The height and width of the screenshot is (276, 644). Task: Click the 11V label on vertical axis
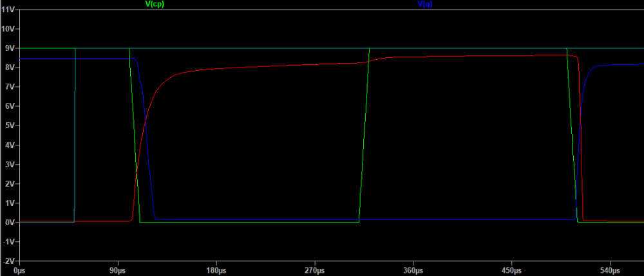coord(8,29)
